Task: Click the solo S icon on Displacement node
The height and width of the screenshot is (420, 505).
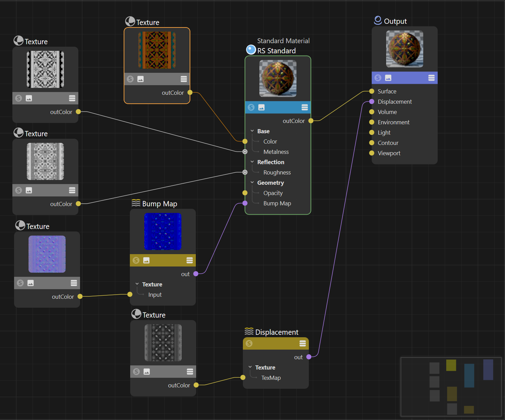Action: point(249,343)
